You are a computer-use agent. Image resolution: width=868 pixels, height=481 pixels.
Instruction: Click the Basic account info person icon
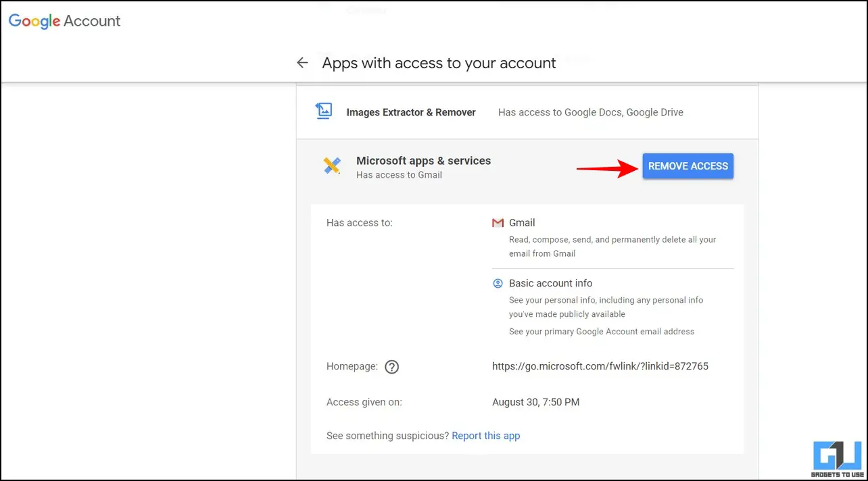pyautogui.click(x=498, y=284)
